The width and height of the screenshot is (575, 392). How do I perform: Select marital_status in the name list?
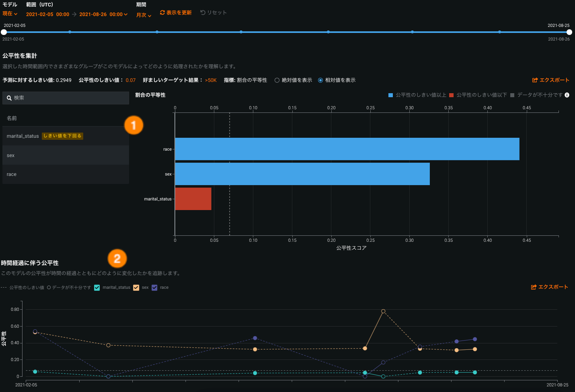point(23,136)
